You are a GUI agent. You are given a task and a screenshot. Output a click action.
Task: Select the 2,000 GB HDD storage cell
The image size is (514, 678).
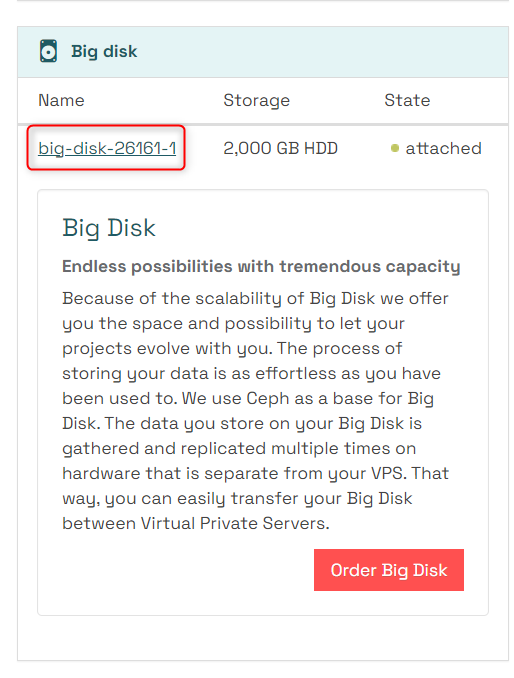pyautogui.click(x=280, y=148)
